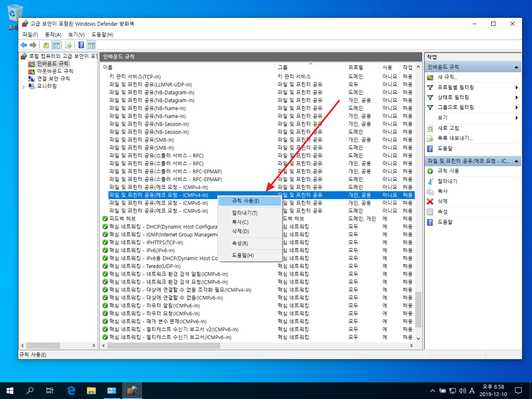This screenshot has height=399, width=532.
Task: Choose 규칙 사용(E) in the context menu
Action: tap(250, 201)
